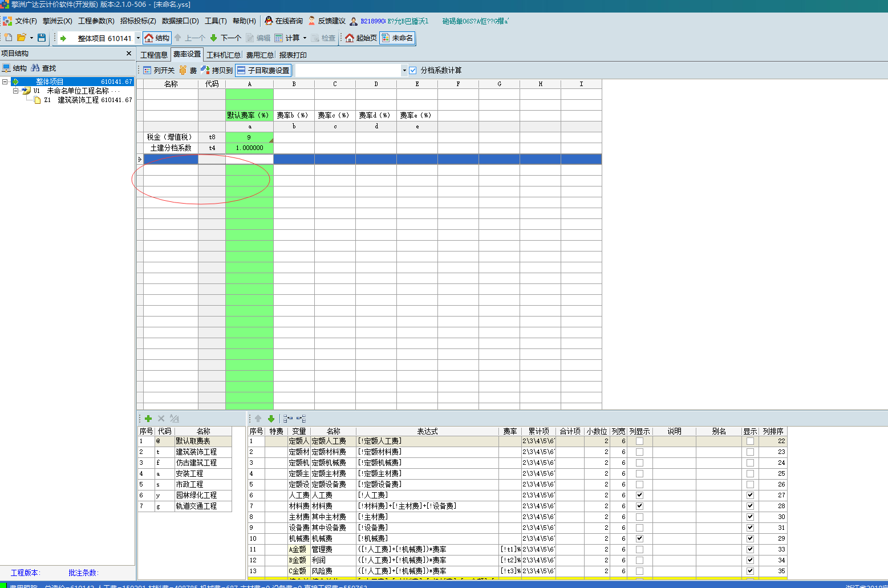Viewport: 888px width, 588px height.
Task: Switch to the 费用汇总 tab
Action: point(260,55)
